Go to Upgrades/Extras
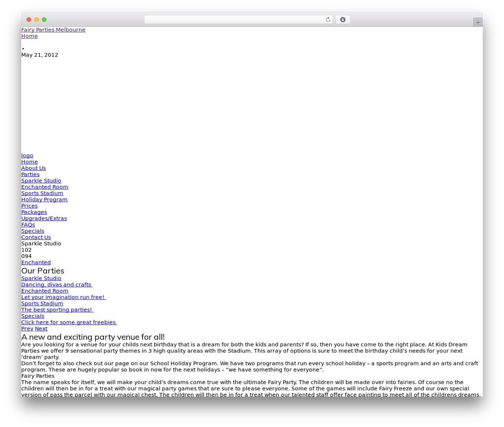 [44, 219]
